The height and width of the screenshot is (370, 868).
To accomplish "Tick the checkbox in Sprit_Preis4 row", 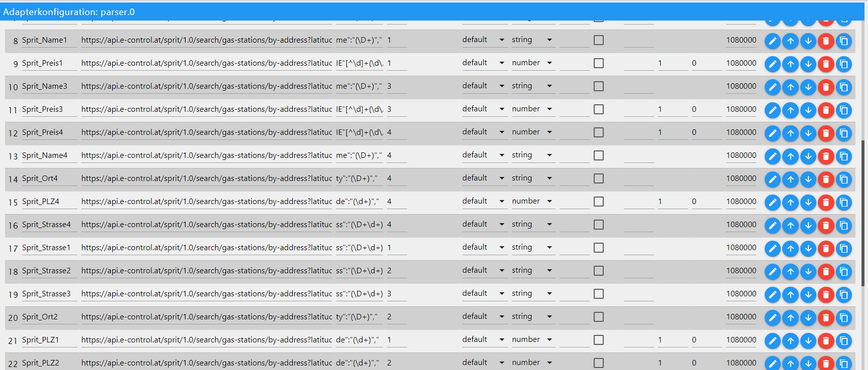I will (x=599, y=132).
